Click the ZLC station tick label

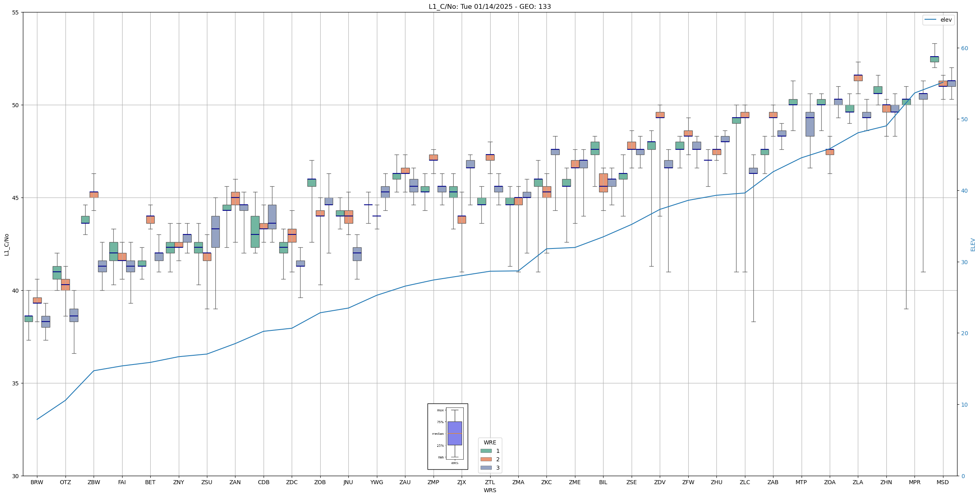pos(745,482)
